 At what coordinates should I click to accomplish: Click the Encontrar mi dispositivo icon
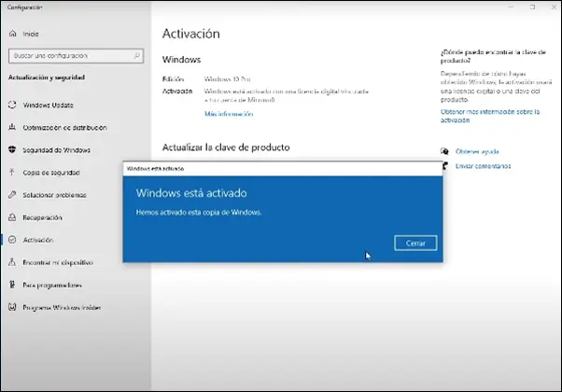tap(12, 262)
